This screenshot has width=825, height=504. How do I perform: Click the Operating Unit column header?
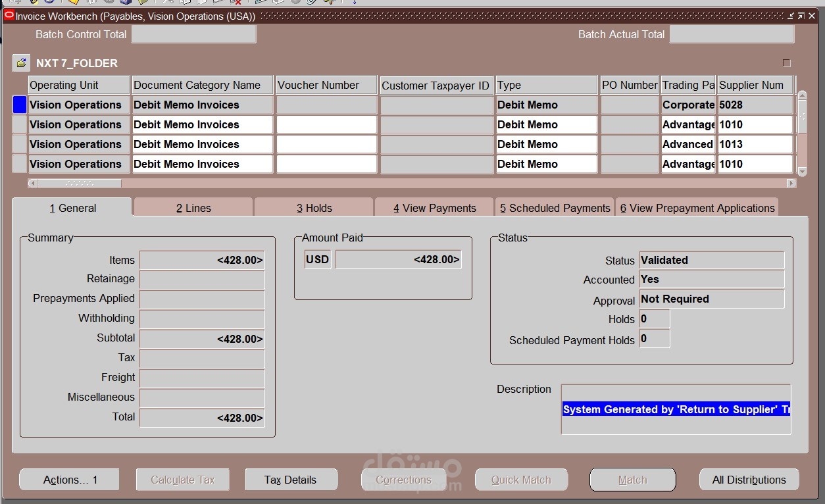(79, 85)
